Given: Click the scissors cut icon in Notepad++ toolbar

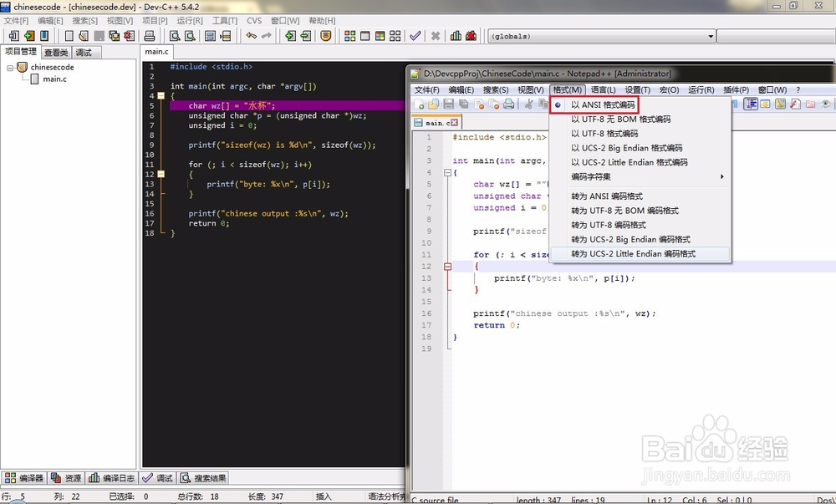Looking at the screenshot, I should pyautogui.click(x=528, y=104).
